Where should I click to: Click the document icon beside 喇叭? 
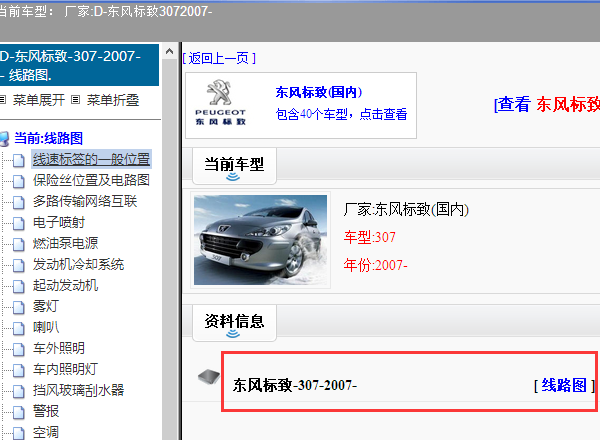point(18,329)
